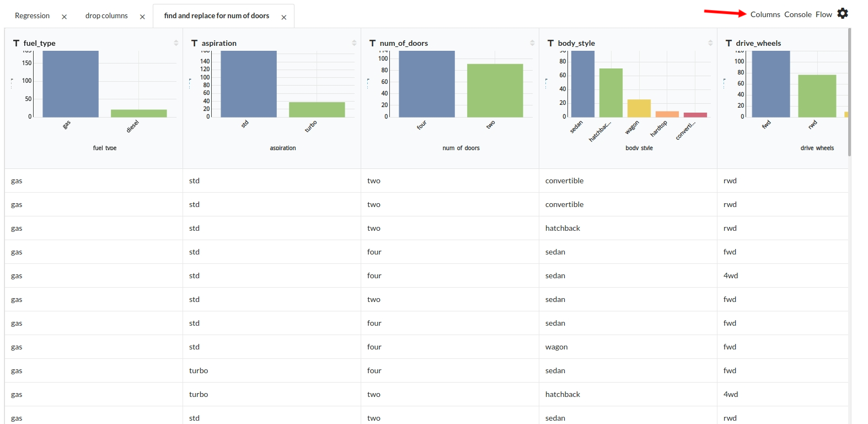Sort the num_of_doors column

[532, 43]
